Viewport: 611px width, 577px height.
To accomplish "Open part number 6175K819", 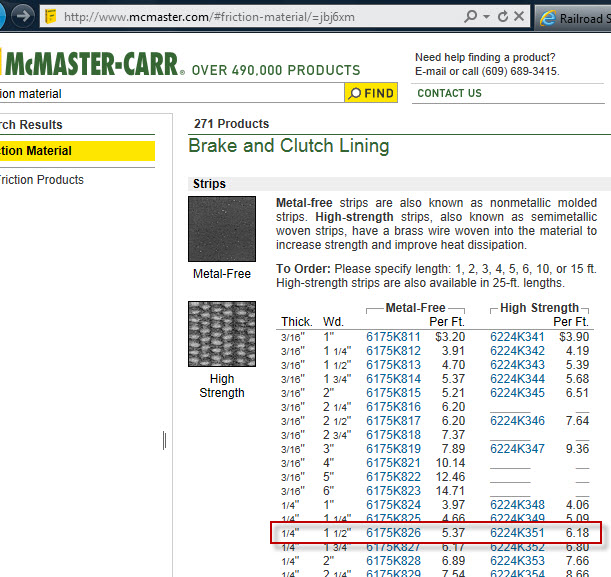I will (393, 449).
